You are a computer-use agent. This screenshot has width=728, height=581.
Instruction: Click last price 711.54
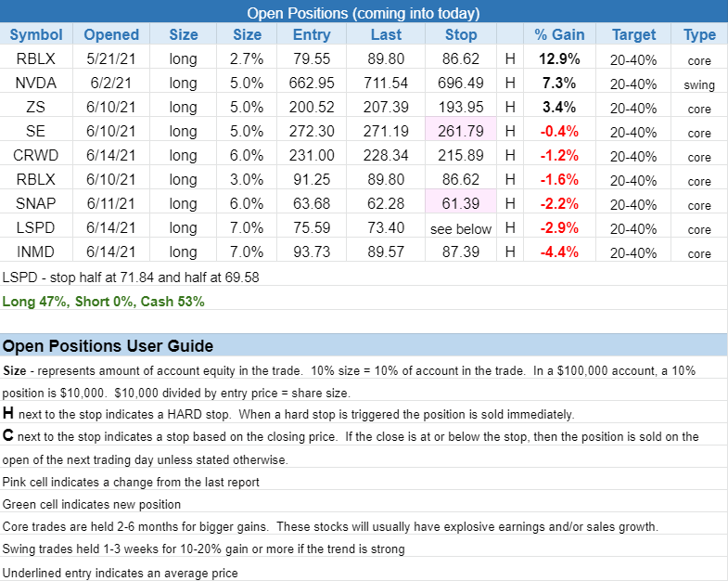(x=386, y=83)
